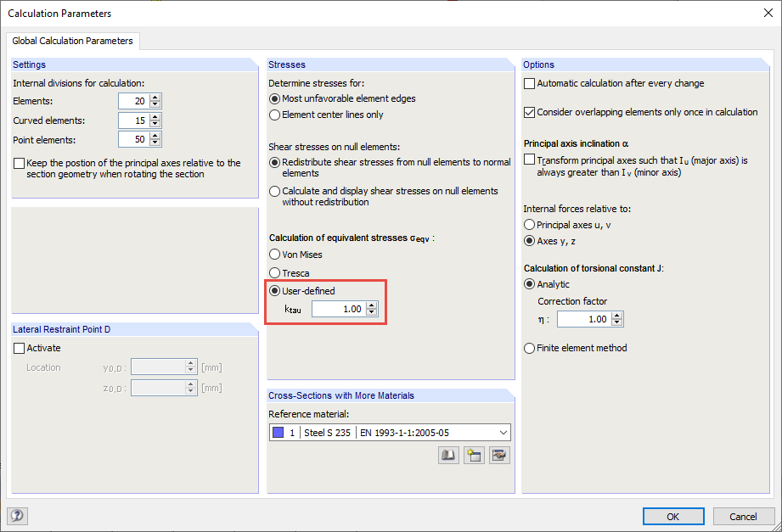
Task: Decrease Curved elements value down arrow
Action: coord(155,124)
